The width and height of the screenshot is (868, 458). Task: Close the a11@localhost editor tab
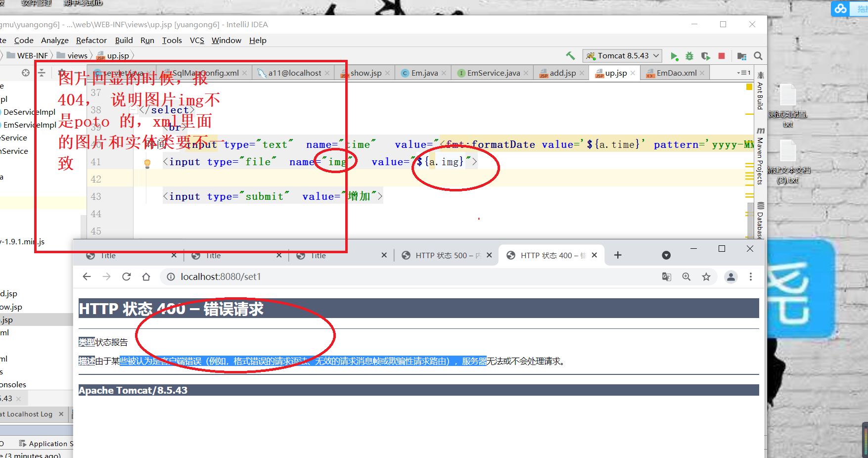327,73
